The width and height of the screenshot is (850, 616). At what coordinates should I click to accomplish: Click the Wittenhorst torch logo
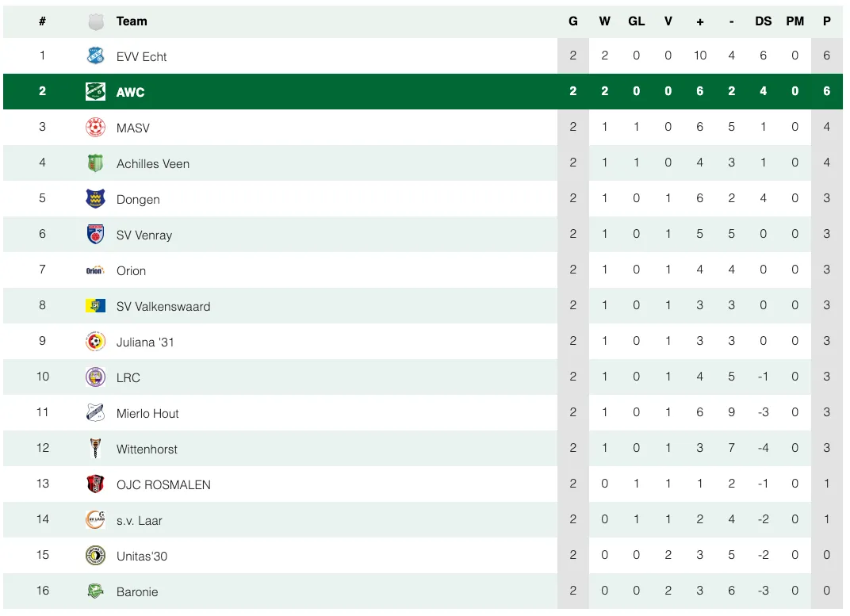coord(95,449)
